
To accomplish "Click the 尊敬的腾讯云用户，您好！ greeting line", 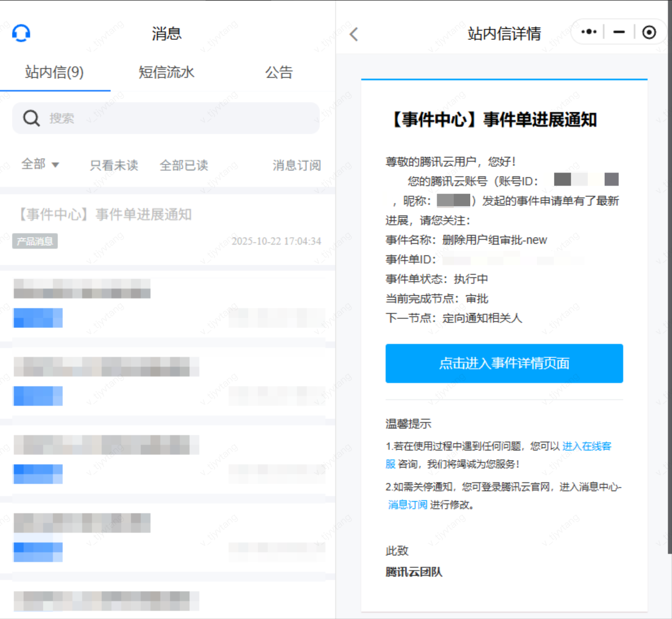I will tap(451, 162).
